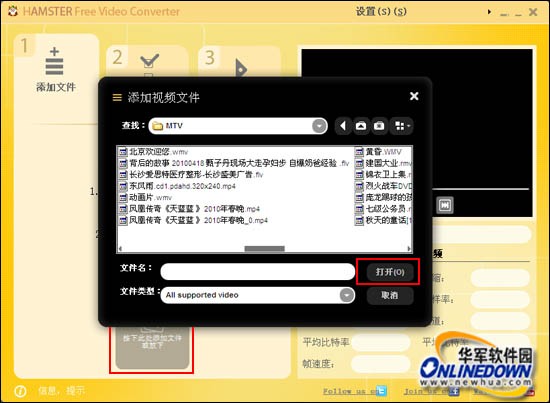Click the info icon at bottom left

[x=20, y=391]
